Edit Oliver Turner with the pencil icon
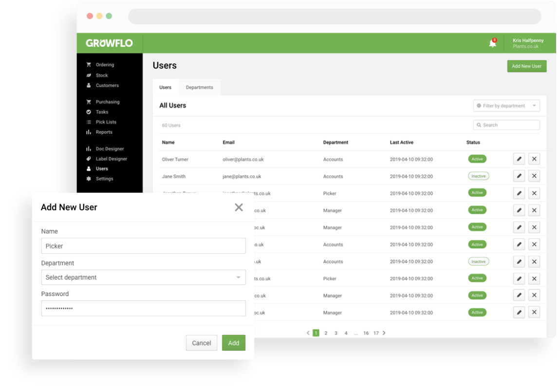The image size is (560, 392). (519, 159)
